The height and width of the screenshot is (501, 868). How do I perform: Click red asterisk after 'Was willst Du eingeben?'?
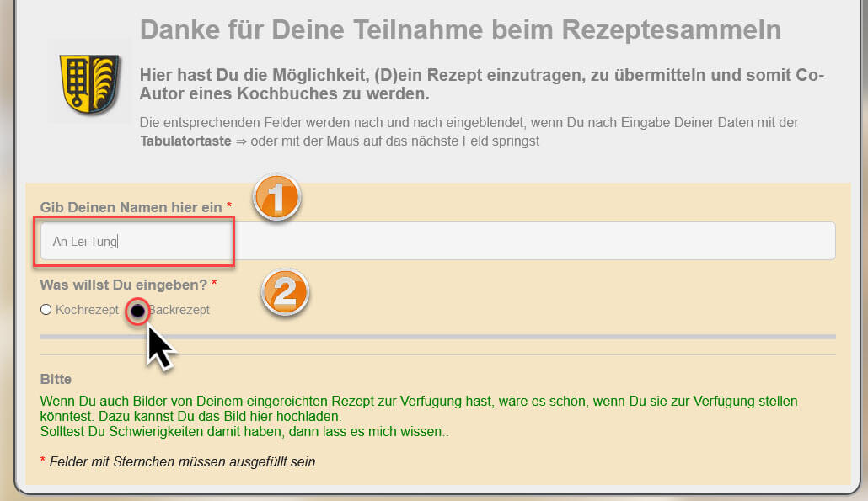click(x=214, y=285)
